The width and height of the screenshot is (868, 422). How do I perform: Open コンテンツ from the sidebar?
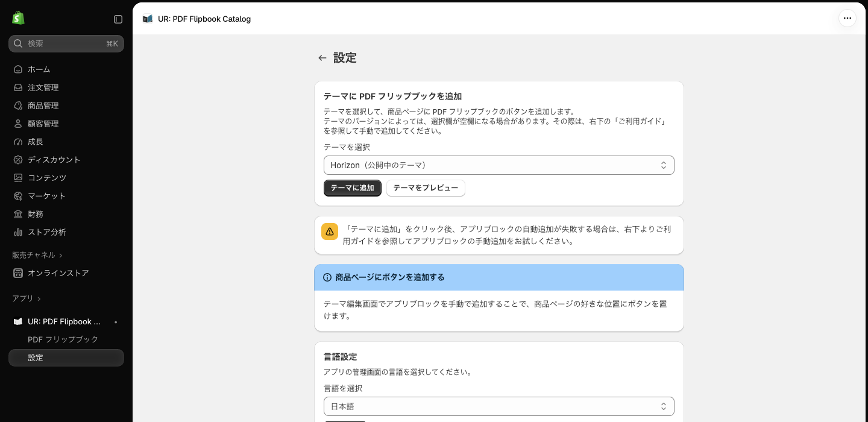tap(66, 178)
